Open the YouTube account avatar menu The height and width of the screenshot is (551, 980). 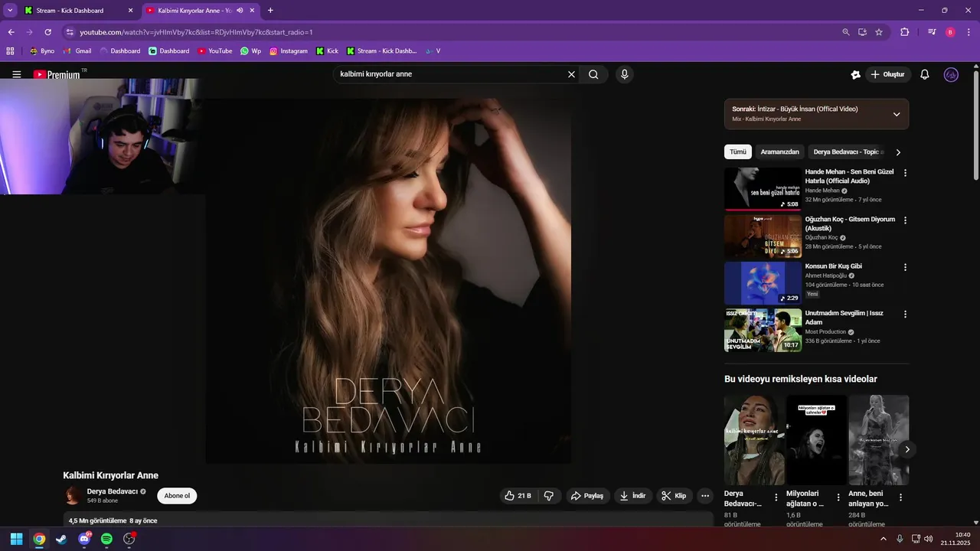(952, 74)
